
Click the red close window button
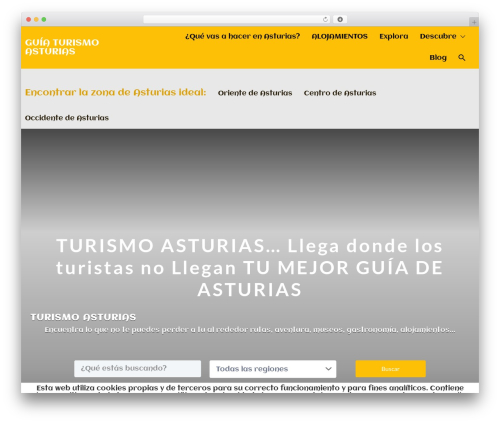(x=29, y=20)
